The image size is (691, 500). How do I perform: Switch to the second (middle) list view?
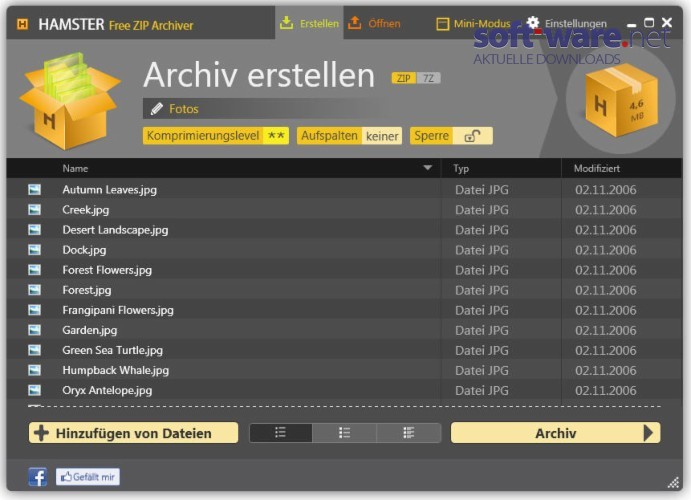[344, 433]
